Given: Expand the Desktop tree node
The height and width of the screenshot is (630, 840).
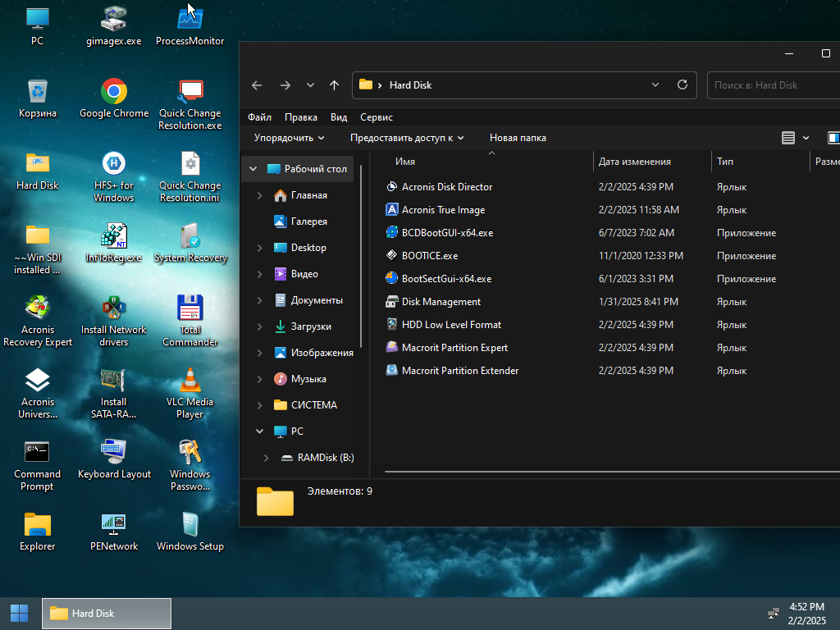Looking at the screenshot, I should pos(260,248).
